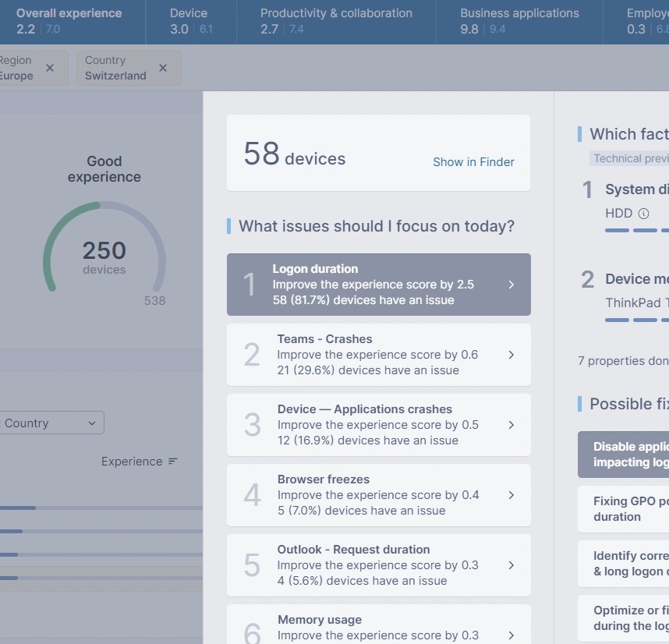
Task: Remove the Country Switzerland filter chip
Action: tap(163, 68)
